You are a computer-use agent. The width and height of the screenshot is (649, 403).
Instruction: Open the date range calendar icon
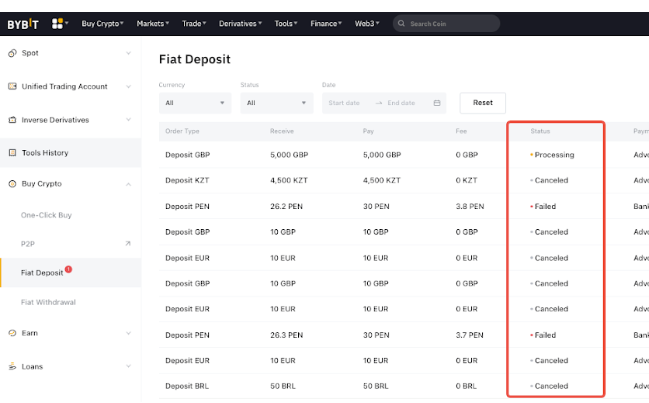[437, 102]
